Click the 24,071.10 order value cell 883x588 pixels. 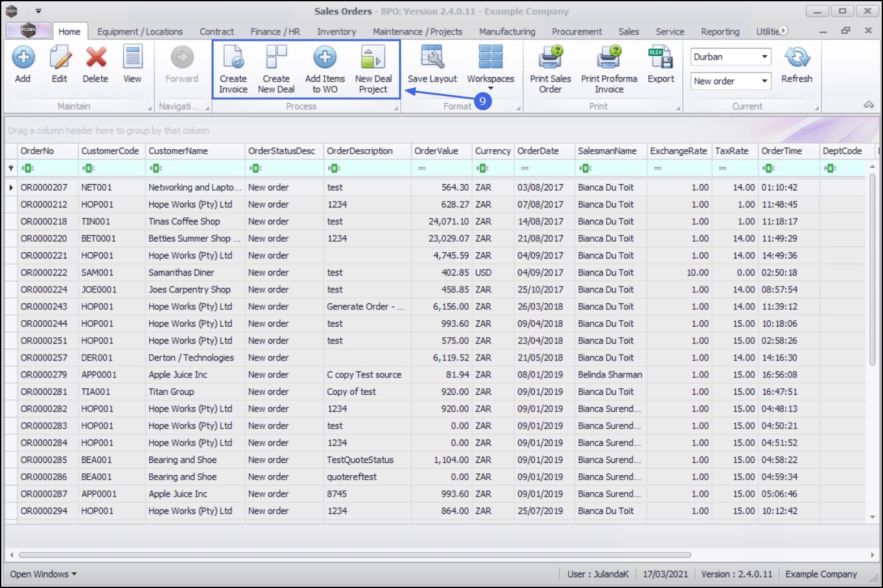pos(442,222)
